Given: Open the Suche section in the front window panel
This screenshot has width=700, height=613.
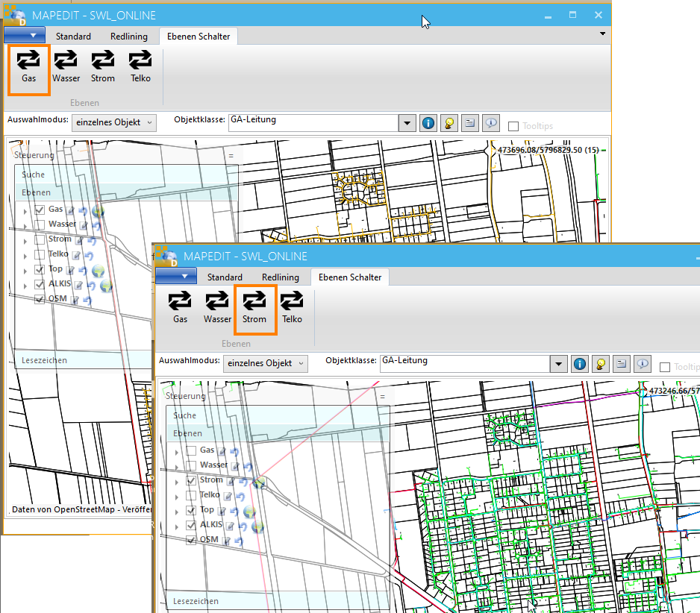Looking at the screenshot, I should (184, 415).
